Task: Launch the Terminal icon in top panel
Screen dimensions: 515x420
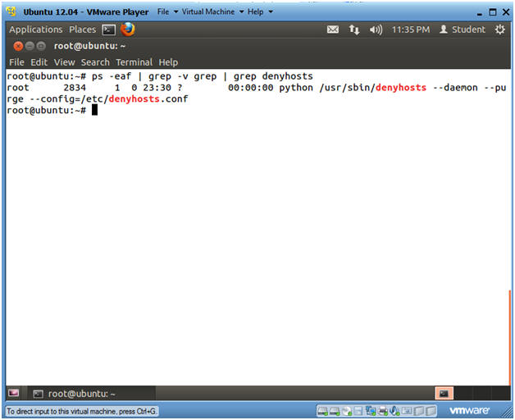Action: (109, 30)
